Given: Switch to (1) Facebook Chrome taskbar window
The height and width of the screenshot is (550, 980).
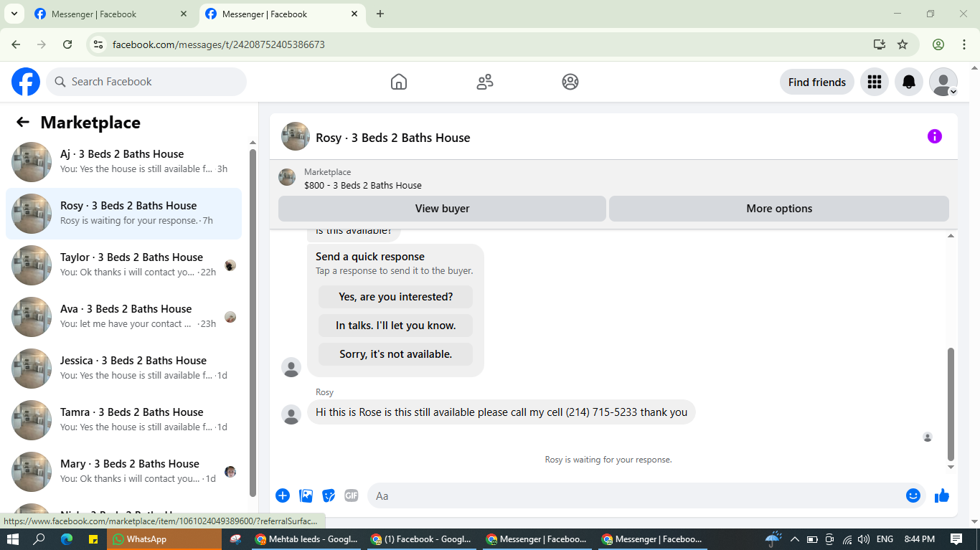Looking at the screenshot, I should coord(422,539).
